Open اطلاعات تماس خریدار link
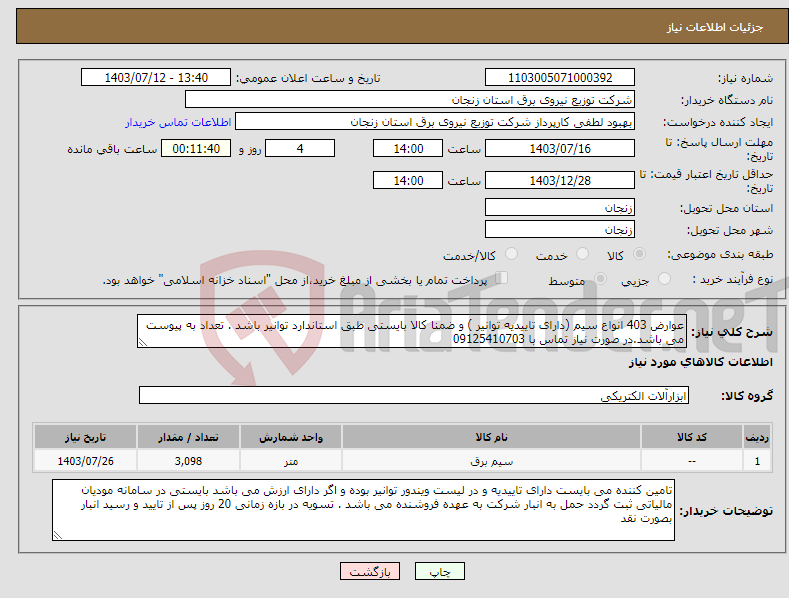This screenshot has width=789, height=598. point(178,122)
